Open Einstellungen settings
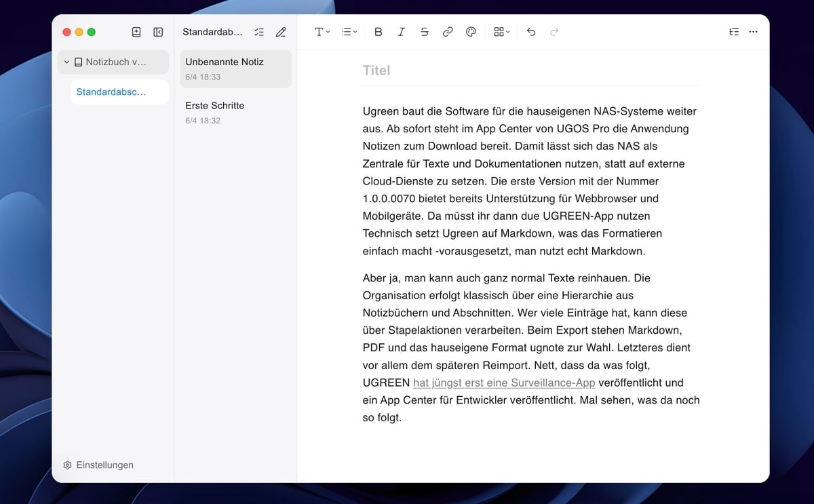Image resolution: width=814 pixels, height=504 pixels. point(98,465)
